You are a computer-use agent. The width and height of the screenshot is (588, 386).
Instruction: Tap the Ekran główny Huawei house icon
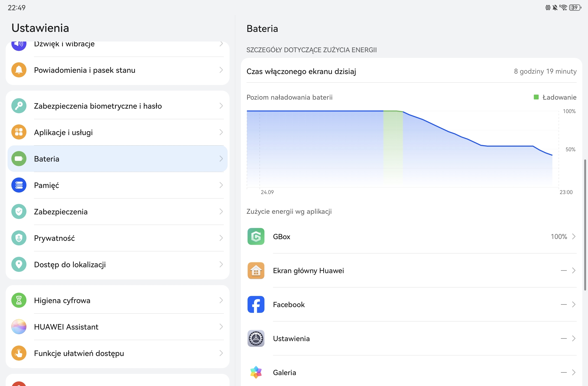coord(256,270)
